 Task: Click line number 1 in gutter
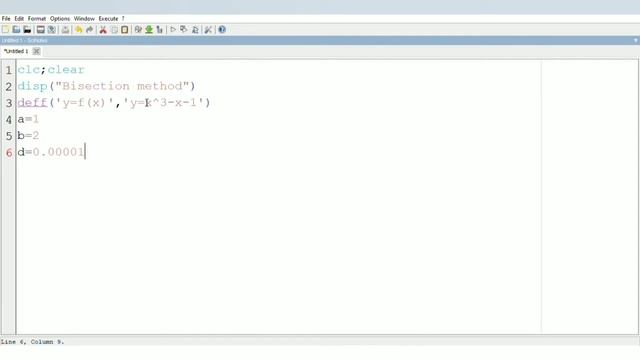click(9, 70)
